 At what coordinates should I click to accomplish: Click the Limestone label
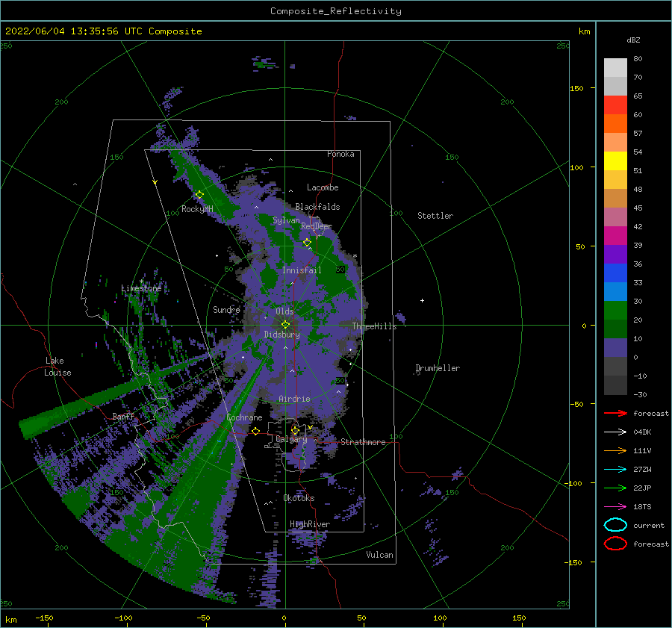tap(141, 288)
